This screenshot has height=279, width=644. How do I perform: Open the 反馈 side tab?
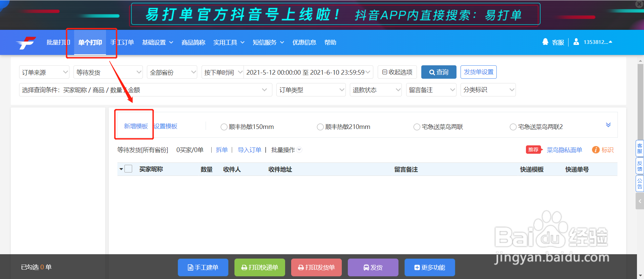[640, 166]
